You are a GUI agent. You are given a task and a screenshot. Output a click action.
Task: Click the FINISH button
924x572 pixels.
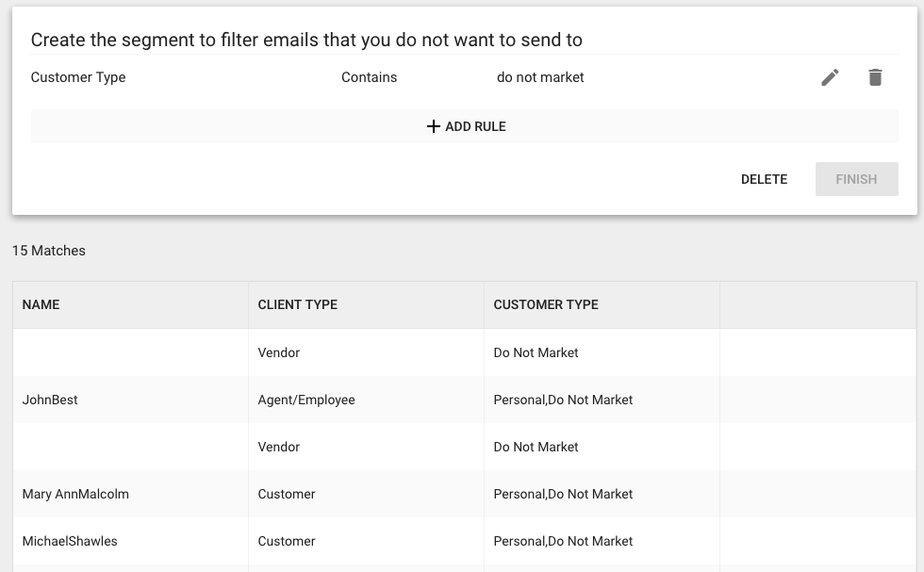856,179
